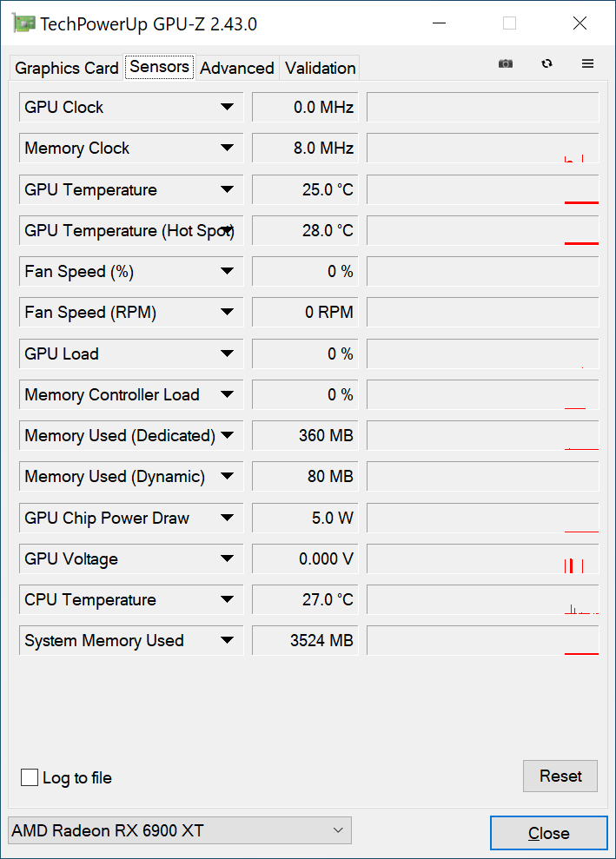This screenshot has width=616, height=859.
Task: Switch to the Graphics Card tab
Action: tap(67, 68)
